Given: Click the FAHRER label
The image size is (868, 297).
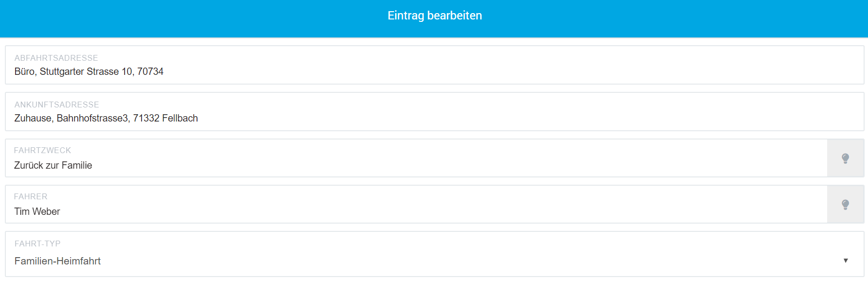Looking at the screenshot, I should tap(31, 196).
